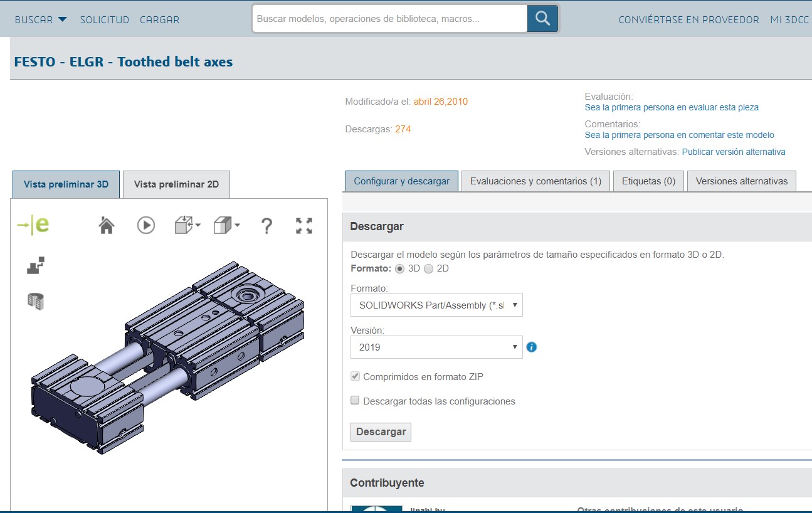Click the downloads count 274
This screenshot has height=513, width=812.
tap(403, 129)
